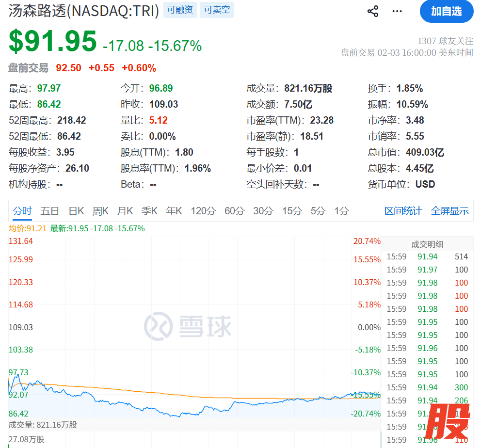Click the 可卖空 tag
The height and width of the screenshot is (448, 480).
(x=217, y=10)
